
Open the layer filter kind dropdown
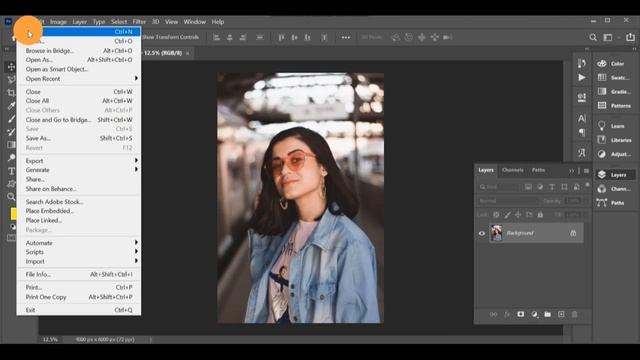[499, 187]
